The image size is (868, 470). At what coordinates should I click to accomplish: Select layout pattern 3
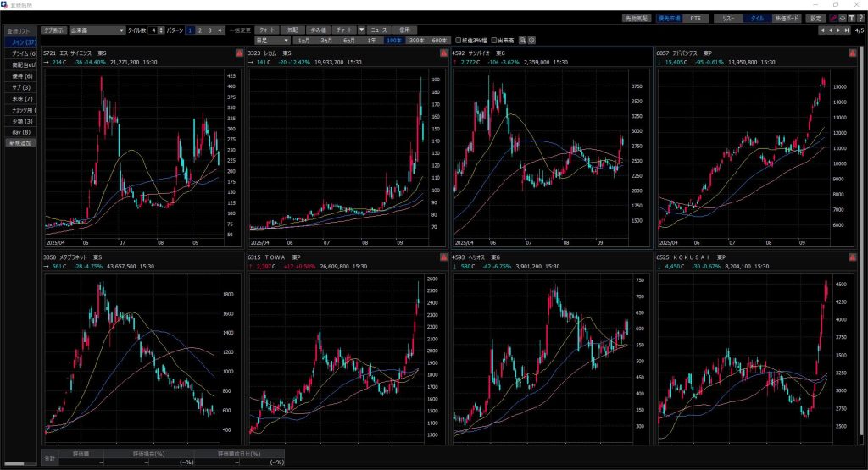(209, 30)
